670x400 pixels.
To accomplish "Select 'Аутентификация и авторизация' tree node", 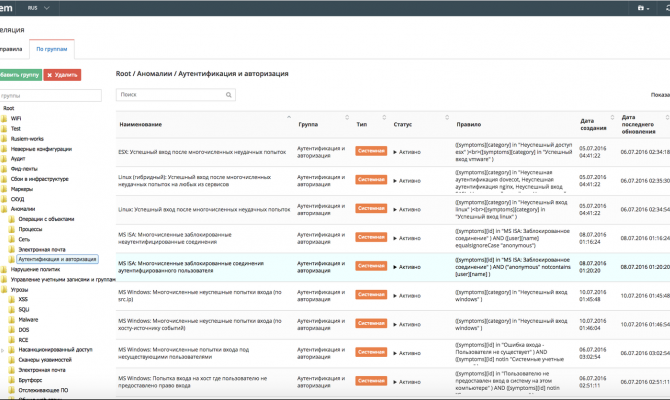I will pos(57,259).
